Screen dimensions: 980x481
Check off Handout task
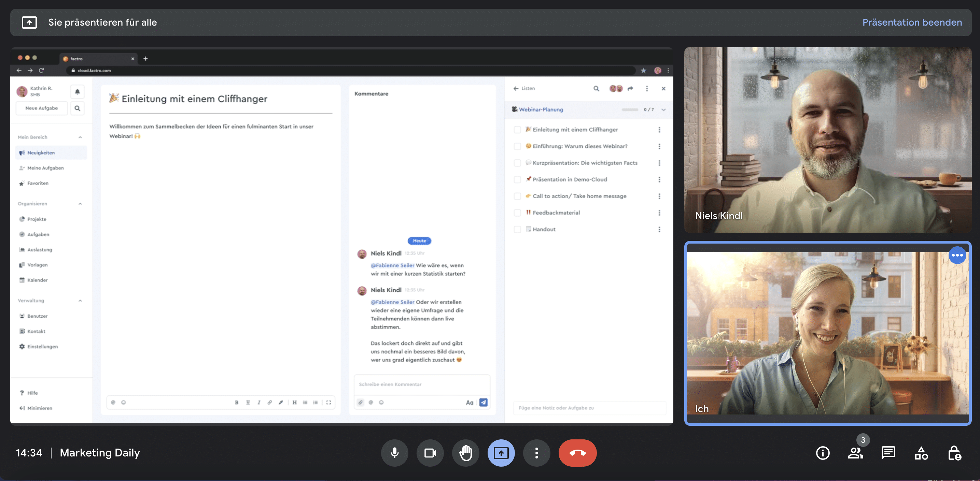point(517,230)
